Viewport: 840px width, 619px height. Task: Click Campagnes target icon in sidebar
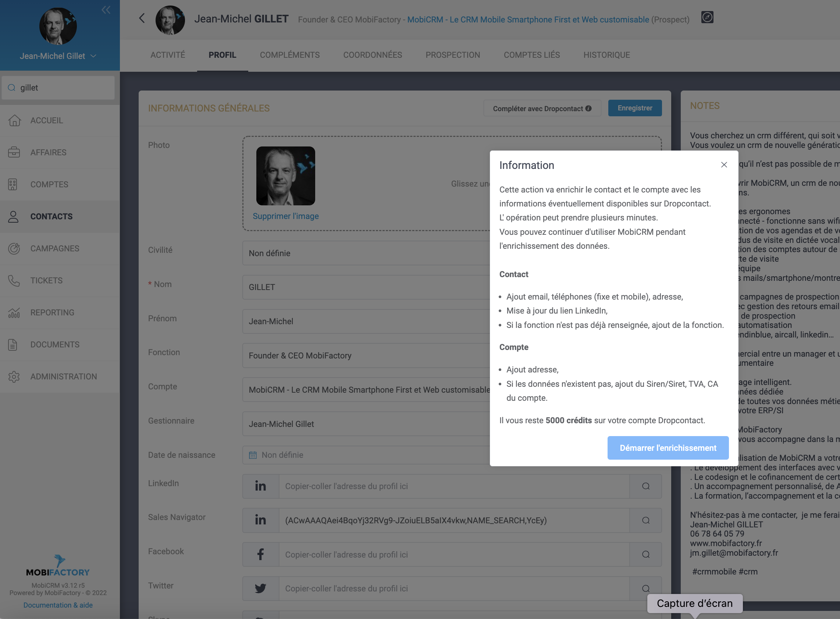(14, 248)
